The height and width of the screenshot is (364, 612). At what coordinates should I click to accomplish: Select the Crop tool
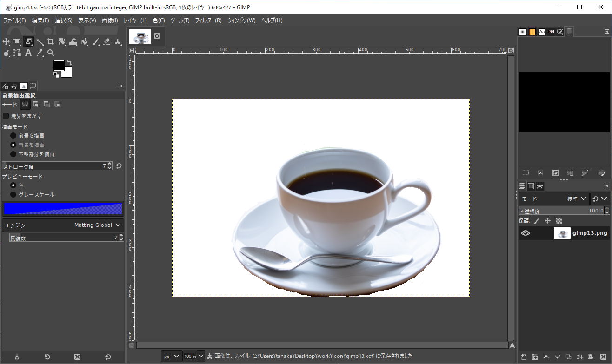(51, 42)
